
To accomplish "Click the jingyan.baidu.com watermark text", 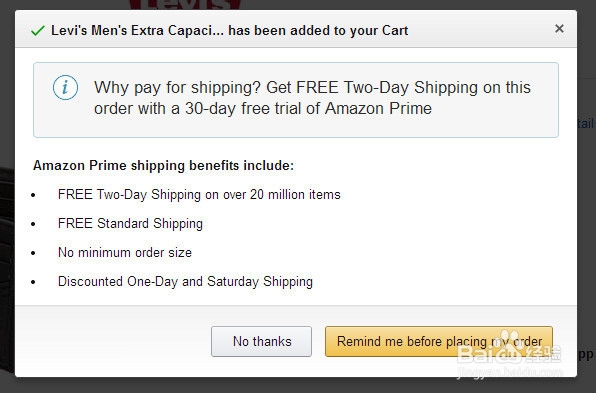I will 510,371.
